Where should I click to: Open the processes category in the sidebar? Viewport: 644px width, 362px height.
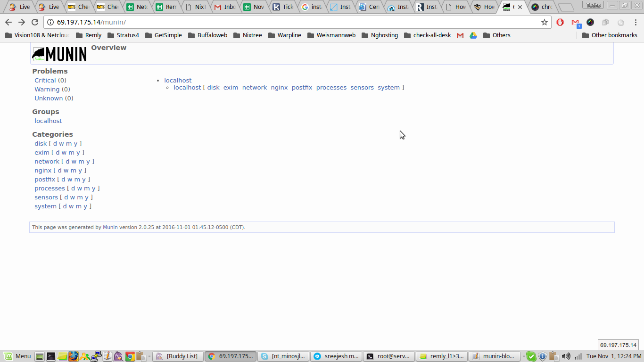pyautogui.click(x=50, y=189)
